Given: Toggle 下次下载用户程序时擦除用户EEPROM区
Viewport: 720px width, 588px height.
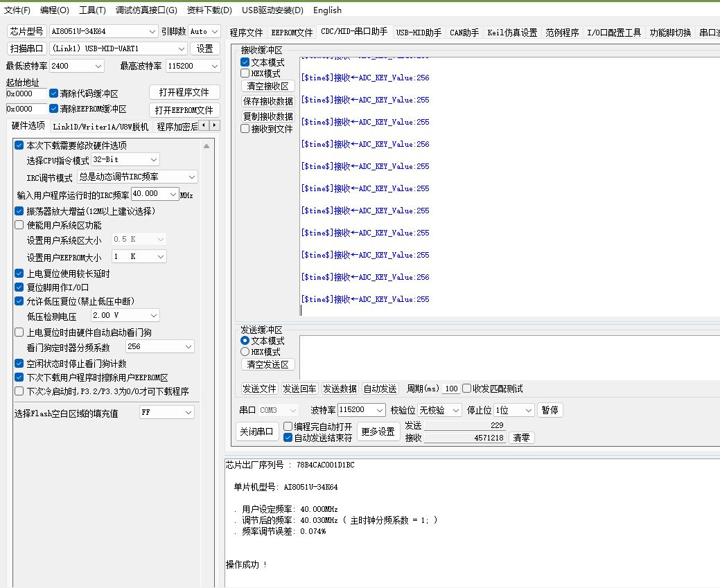Looking at the screenshot, I should (19, 377).
